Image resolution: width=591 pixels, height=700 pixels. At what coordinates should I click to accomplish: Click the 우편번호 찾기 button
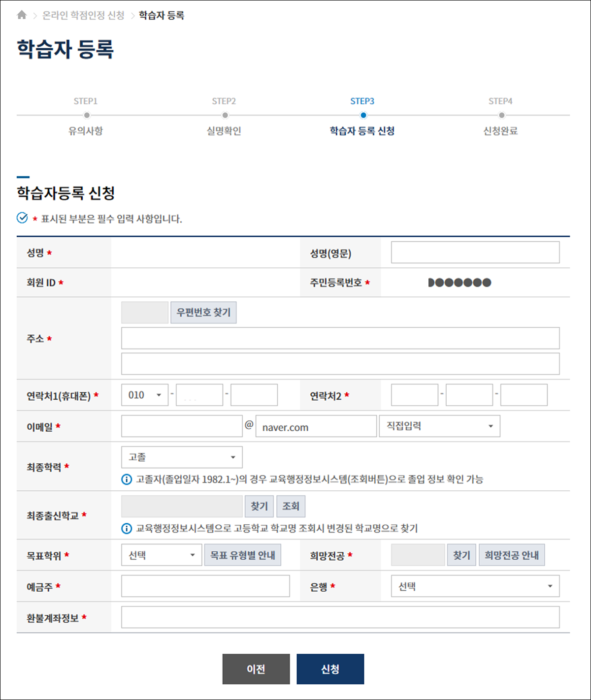pyautogui.click(x=203, y=313)
